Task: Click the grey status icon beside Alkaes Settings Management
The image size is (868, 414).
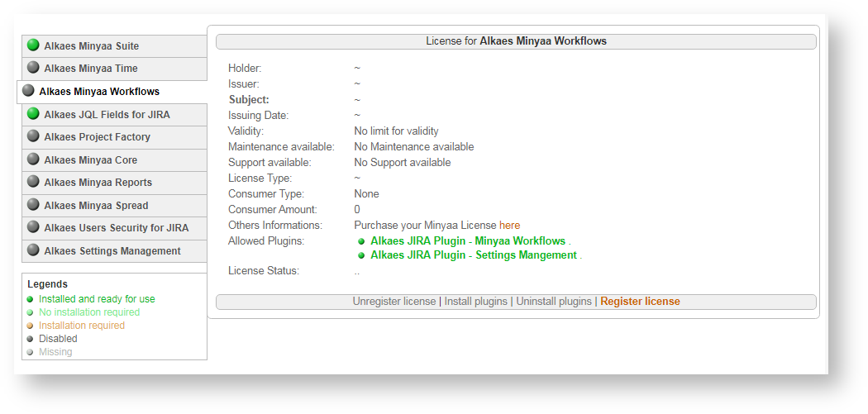Action: [x=33, y=250]
